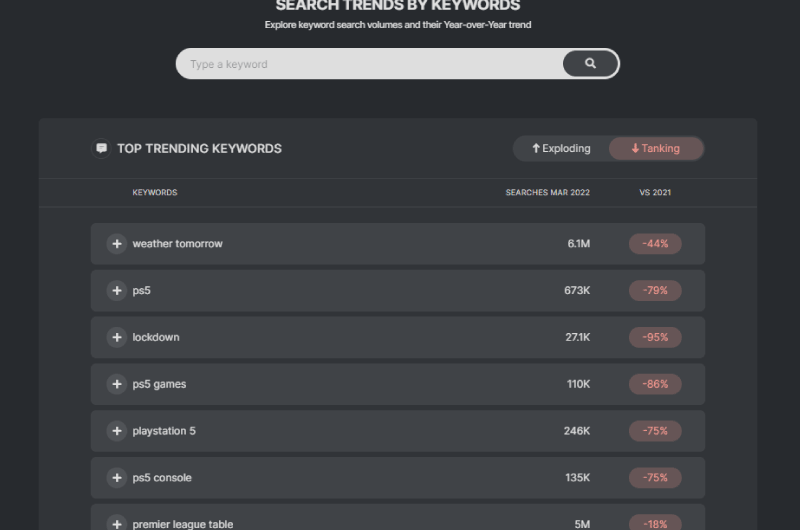This screenshot has width=800, height=530.
Task: Click the VS 2021 column header
Action: (x=655, y=192)
